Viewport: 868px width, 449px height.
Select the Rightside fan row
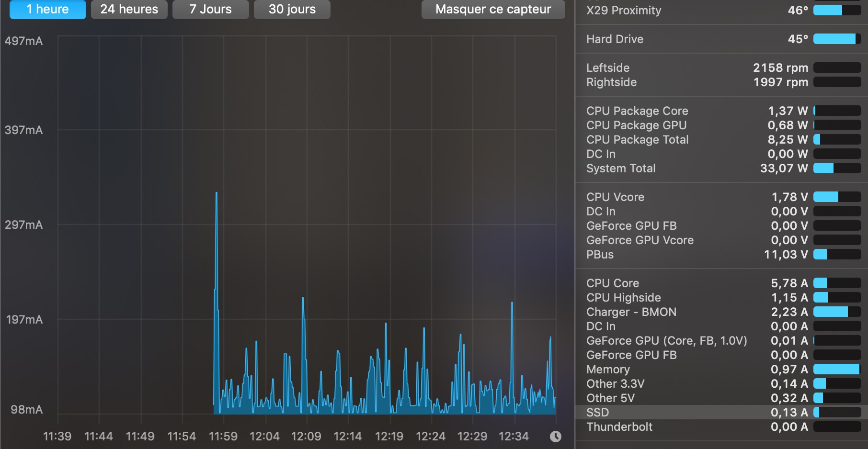pyautogui.click(x=721, y=82)
